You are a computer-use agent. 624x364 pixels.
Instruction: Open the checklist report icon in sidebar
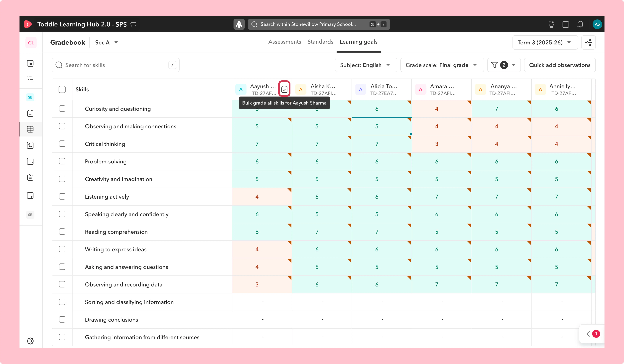tap(30, 145)
